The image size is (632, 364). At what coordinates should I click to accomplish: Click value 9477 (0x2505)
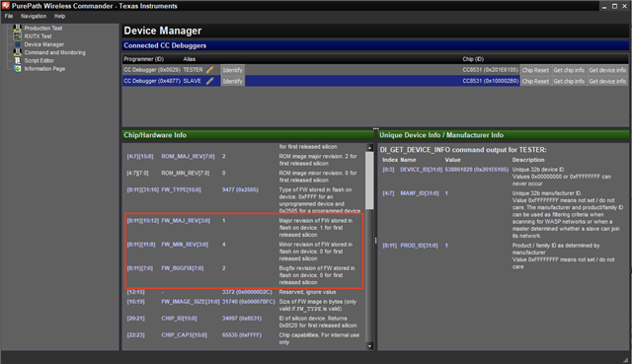240,189
